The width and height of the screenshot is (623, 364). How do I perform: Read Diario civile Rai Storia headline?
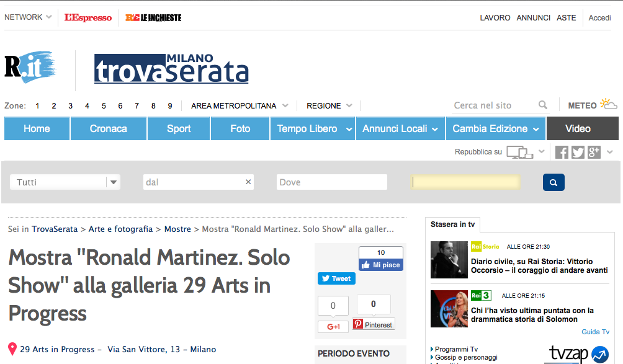[x=539, y=266]
